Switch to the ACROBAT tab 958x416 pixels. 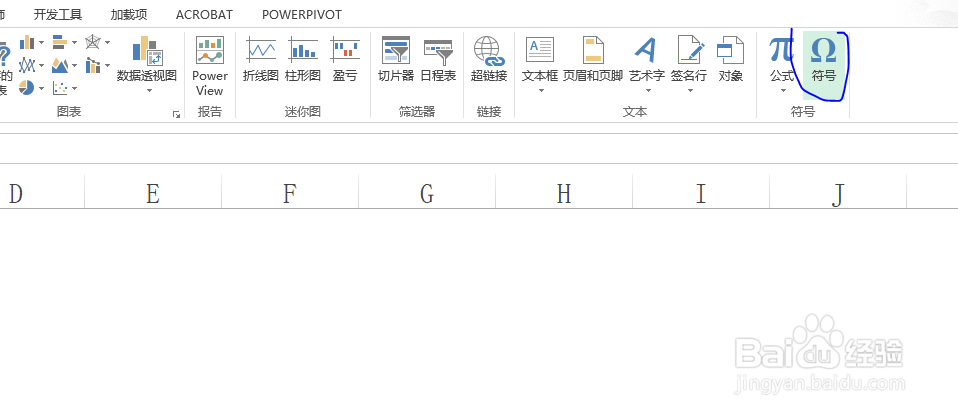(204, 15)
